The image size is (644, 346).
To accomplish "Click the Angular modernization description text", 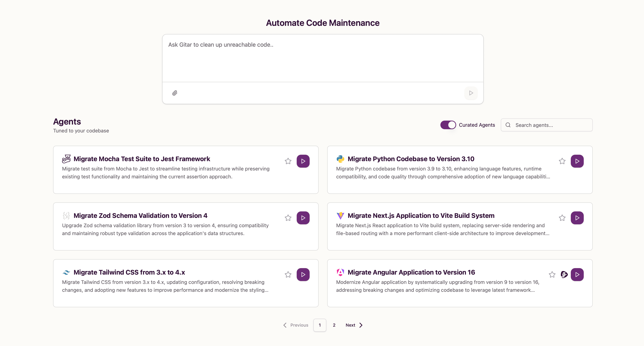I will click(x=438, y=286).
